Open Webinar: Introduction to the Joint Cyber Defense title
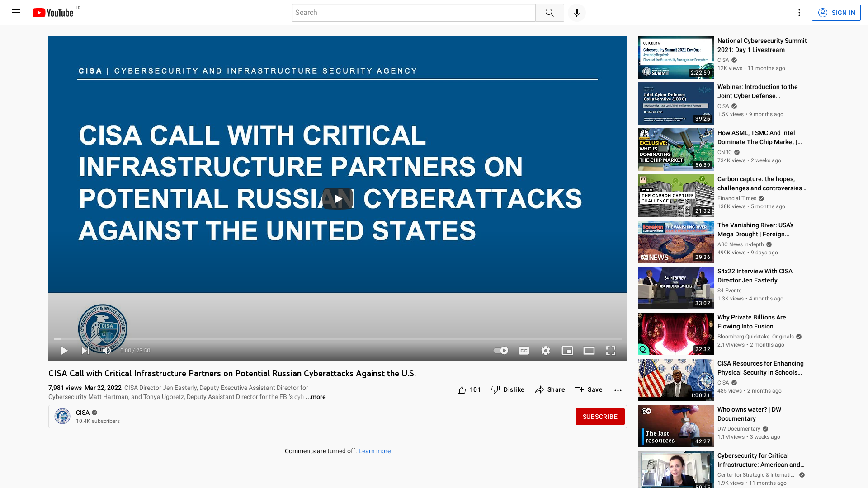Viewport: 868px width, 488px height. point(758,92)
